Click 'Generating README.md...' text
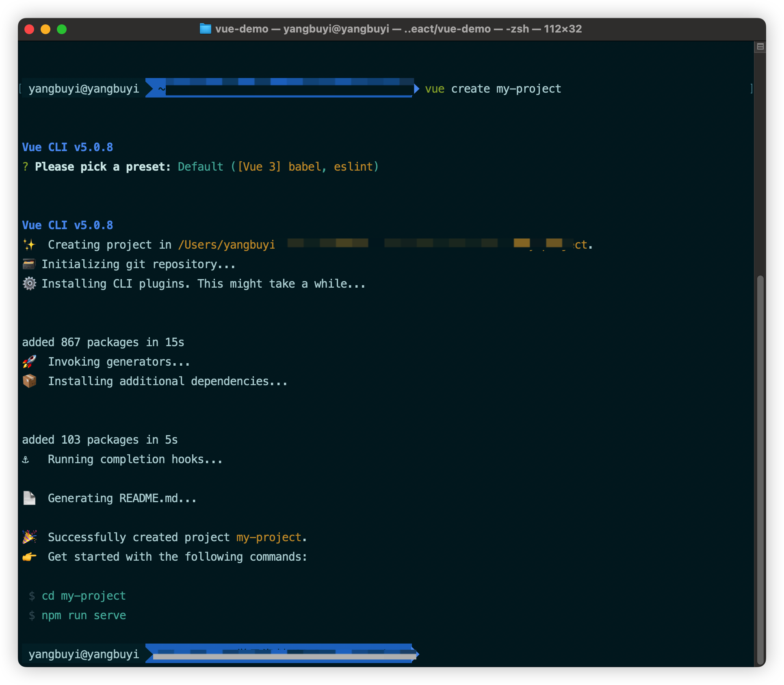The width and height of the screenshot is (784, 685). tap(122, 498)
